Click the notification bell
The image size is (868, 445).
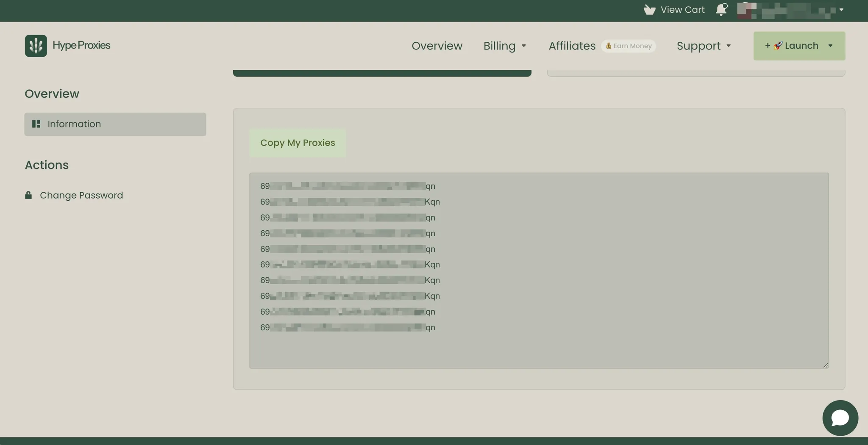[721, 9]
